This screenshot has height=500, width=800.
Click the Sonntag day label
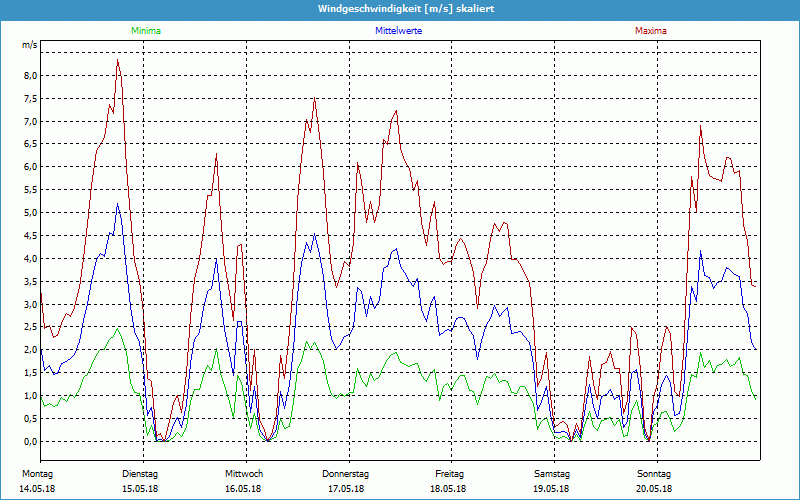coord(654,474)
